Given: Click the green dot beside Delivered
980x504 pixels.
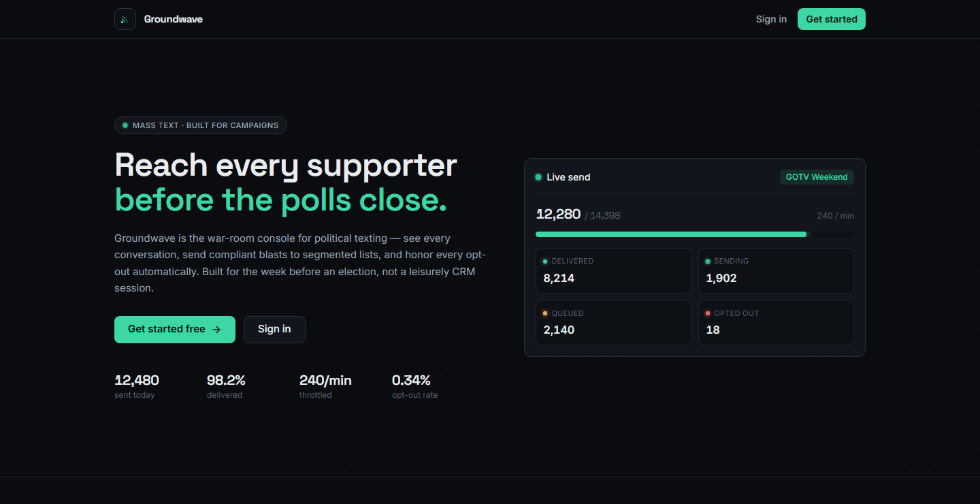Looking at the screenshot, I should 545,262.
